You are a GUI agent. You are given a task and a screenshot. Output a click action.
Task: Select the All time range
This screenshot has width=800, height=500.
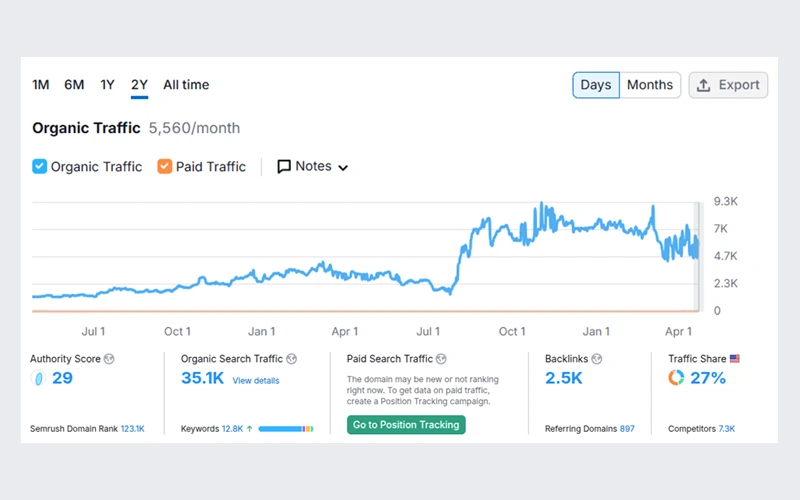pos(186,85)
